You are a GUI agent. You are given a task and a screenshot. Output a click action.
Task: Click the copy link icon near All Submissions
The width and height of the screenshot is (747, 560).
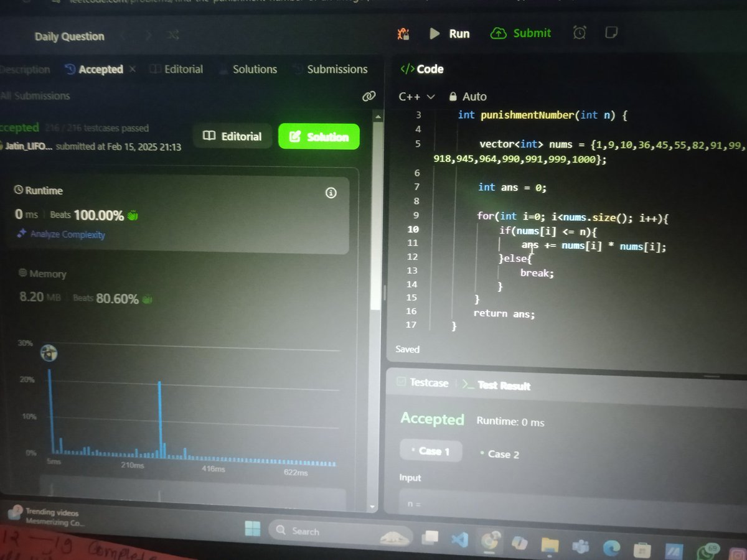369,97
